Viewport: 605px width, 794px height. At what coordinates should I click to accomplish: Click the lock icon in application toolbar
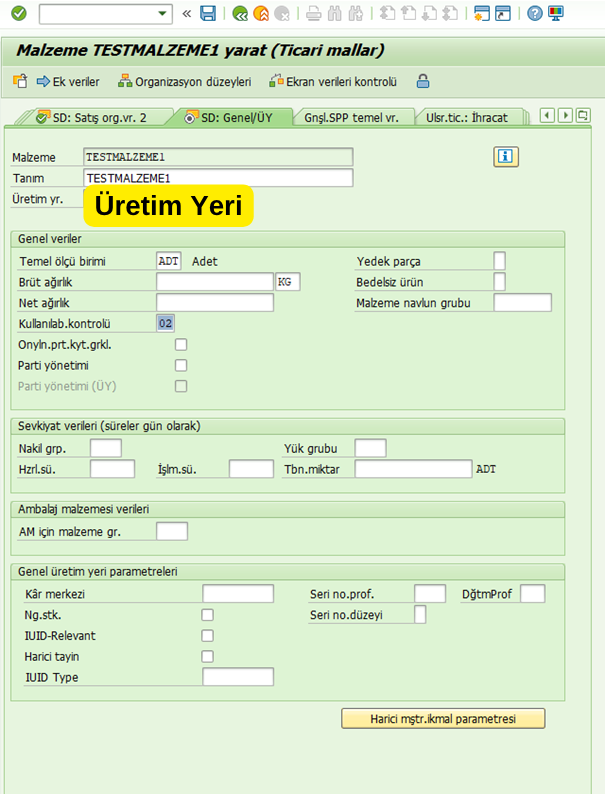(x=424, y=81)
